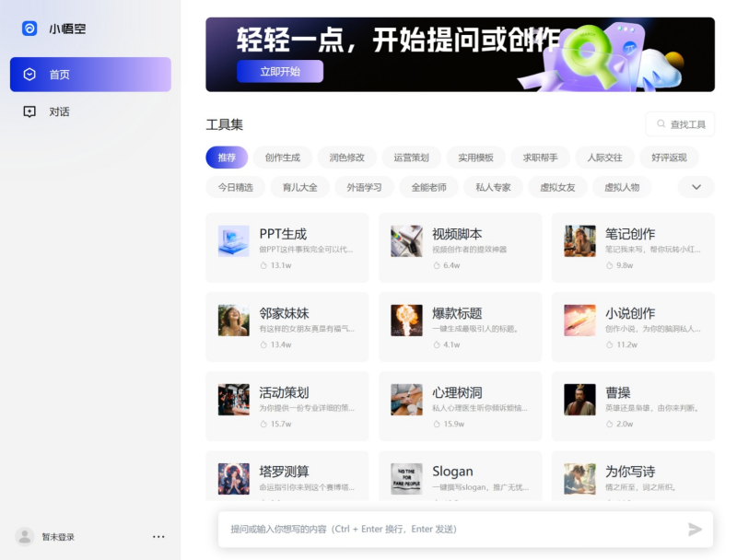Open the PPT生成 tool icon
This screenshot has width=737, height=560.
(233, 241)
